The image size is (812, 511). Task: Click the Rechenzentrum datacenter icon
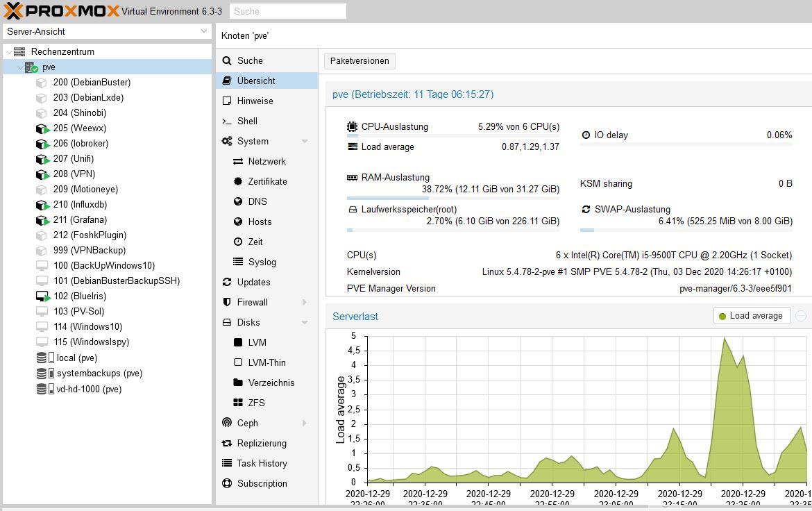(19, 52)
